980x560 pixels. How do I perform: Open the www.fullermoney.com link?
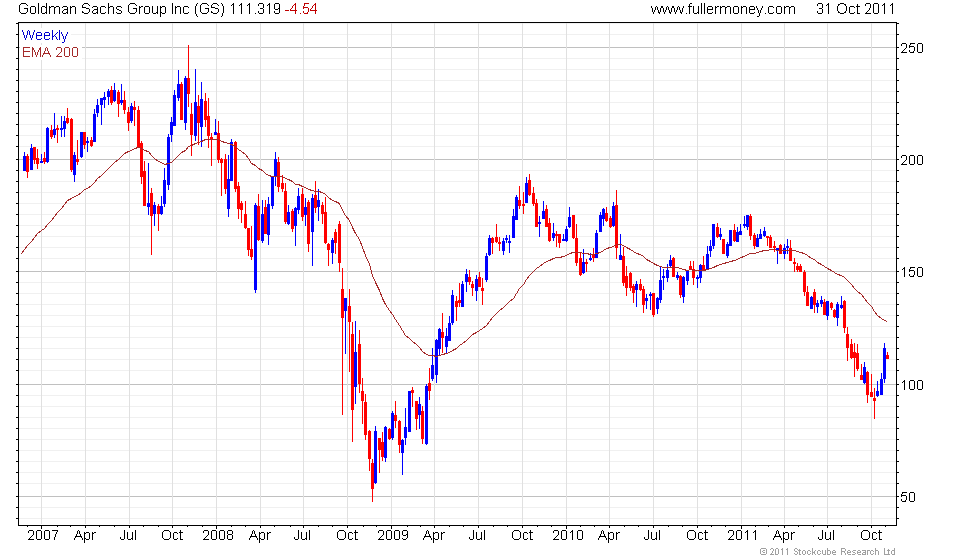[x=723, y=9]
